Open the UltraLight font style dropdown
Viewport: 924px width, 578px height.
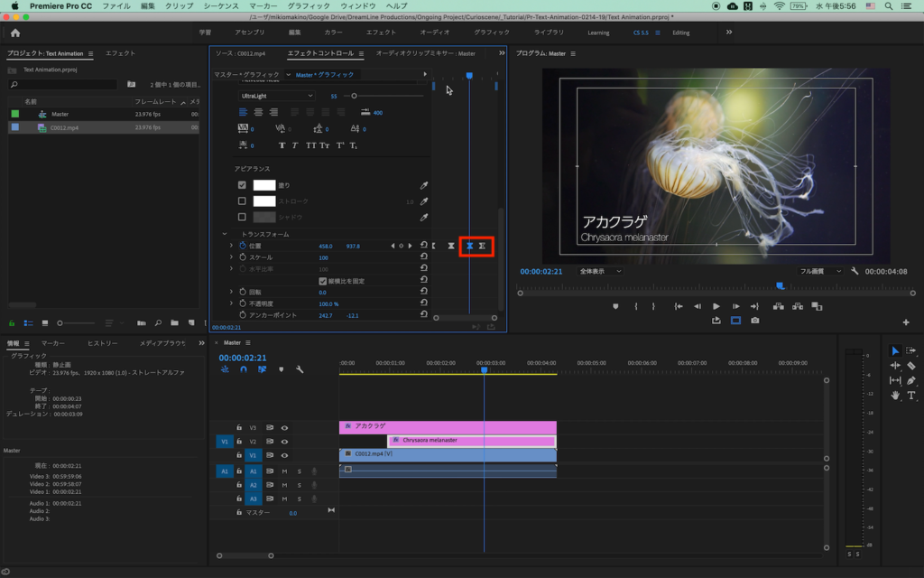[x=276, y=96]
